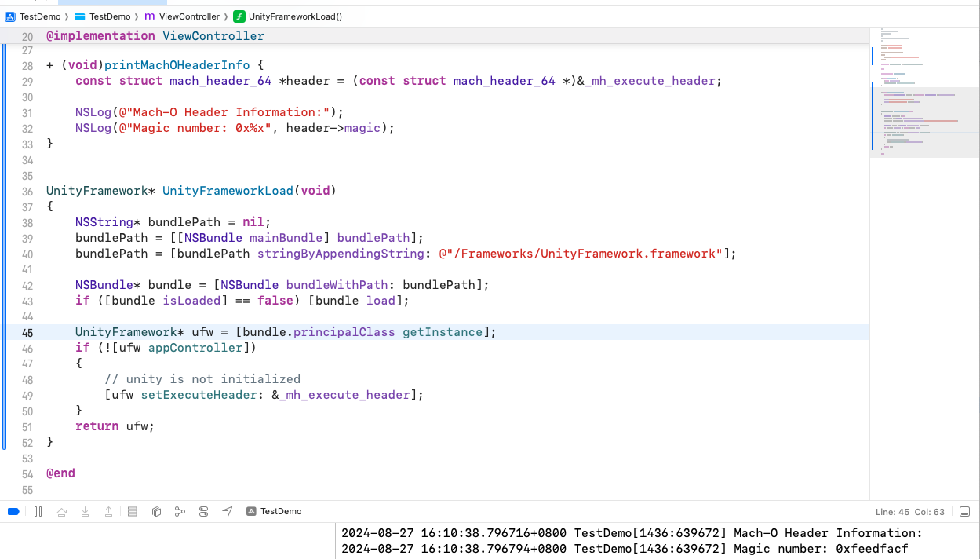Select TestDemo process in debug bar
The width and height of the screenshot is (980, 559).
pyautogui.click(x=274, y=511)
